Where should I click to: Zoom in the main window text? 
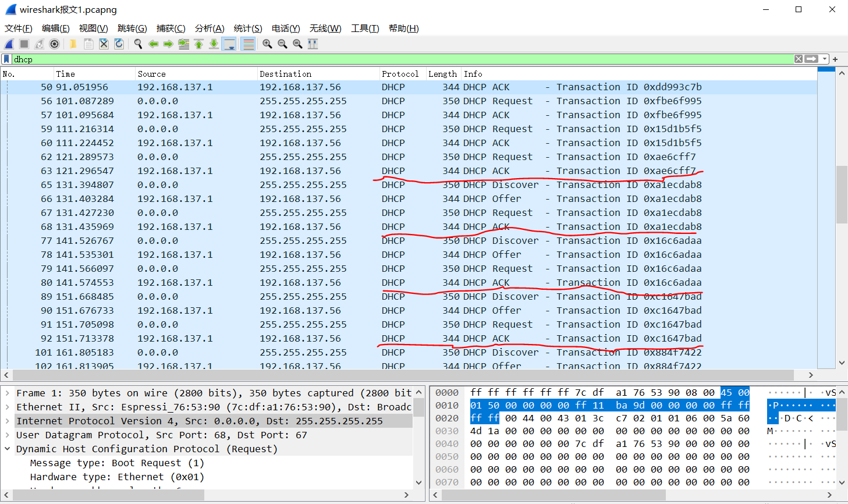click(x=267, y=44)
